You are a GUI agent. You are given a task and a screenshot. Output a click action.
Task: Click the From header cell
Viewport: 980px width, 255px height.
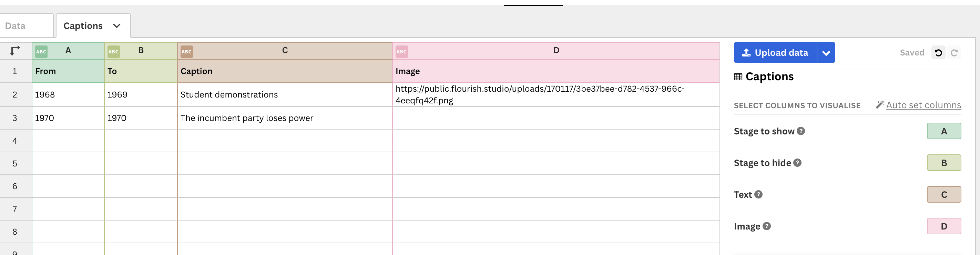click(x=68, y=71)
